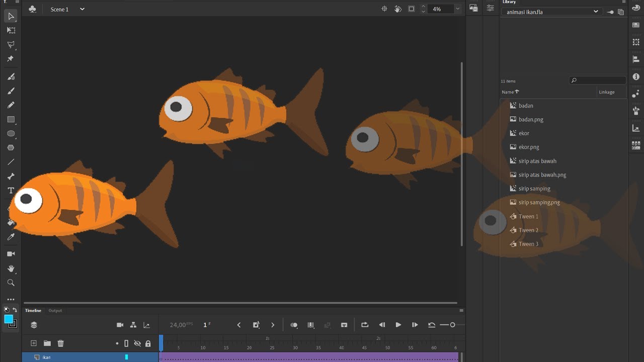Toggle clip content outside stage
644x362 pixels.
[x=411, y=9]
